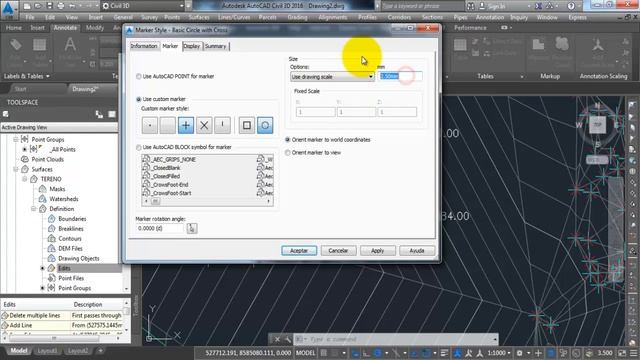Click the marker size mm input field
Screen dimensions: 640x360
pos(400,76)
